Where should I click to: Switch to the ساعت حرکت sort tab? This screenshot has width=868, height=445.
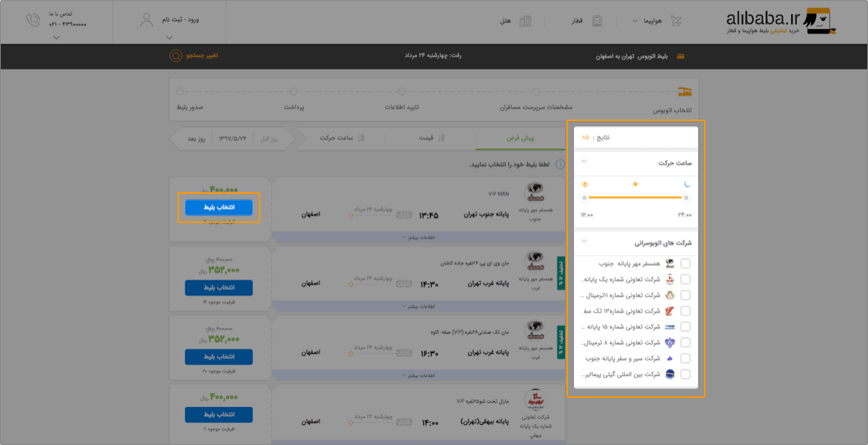click(340, 138)
